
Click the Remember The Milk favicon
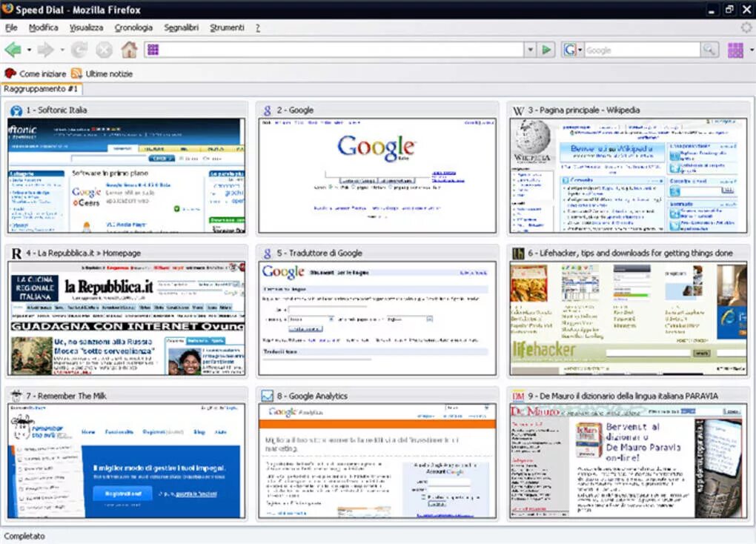16,396
